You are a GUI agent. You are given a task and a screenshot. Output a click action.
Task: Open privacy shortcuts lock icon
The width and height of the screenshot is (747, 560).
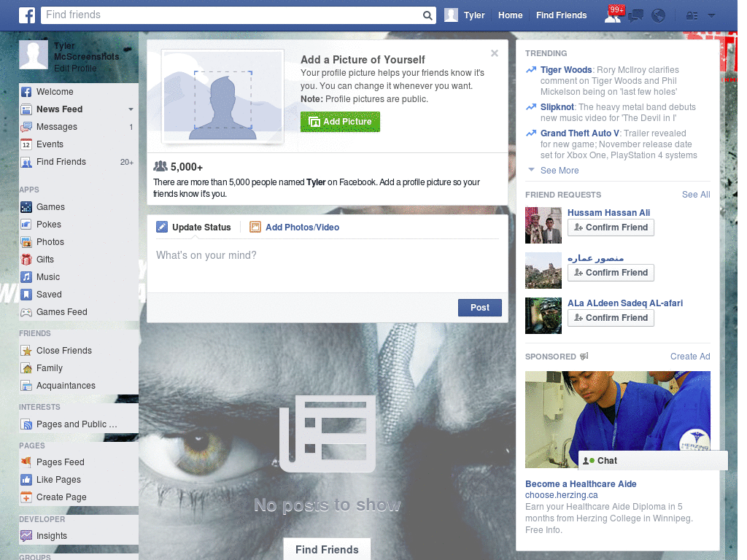click(692, 16)
